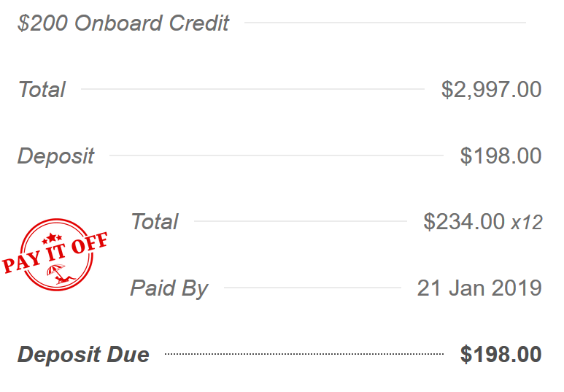The image size is (564, 392).
Task: Click the 21 Jan 2019 date
Action: tap(479, 288)
